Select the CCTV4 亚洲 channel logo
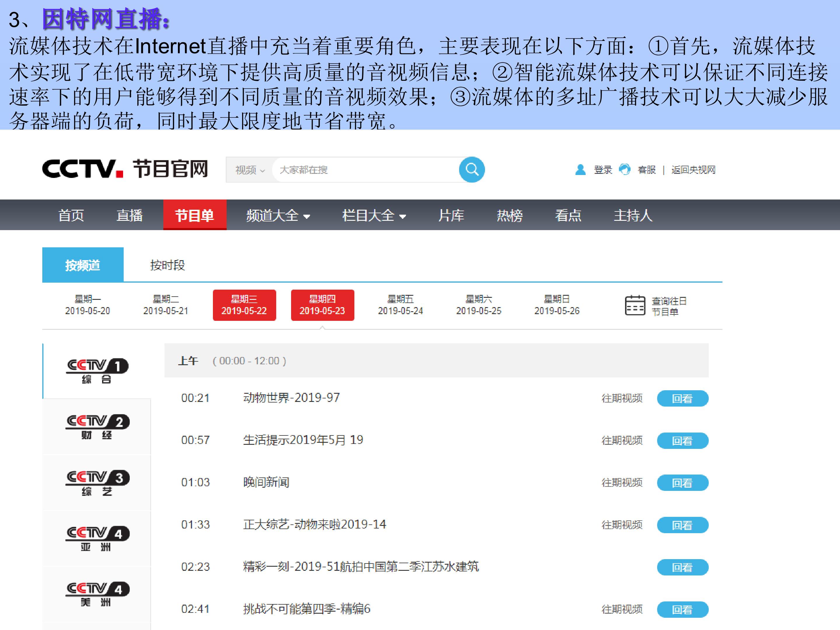 tap(98, 538)
